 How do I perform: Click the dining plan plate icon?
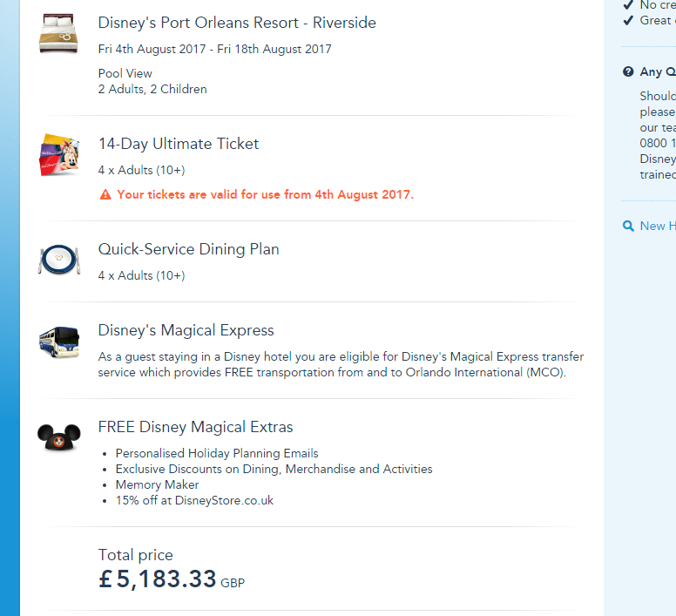click(x=58, y=260)
